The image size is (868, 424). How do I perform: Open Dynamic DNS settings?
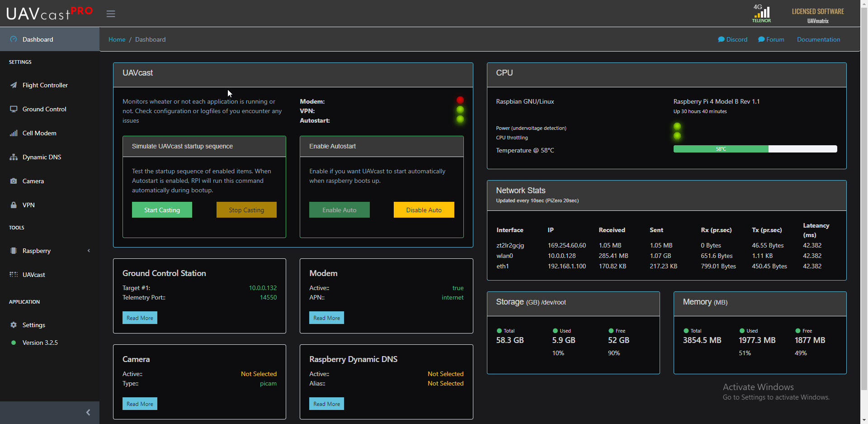[x=50, y=157]
